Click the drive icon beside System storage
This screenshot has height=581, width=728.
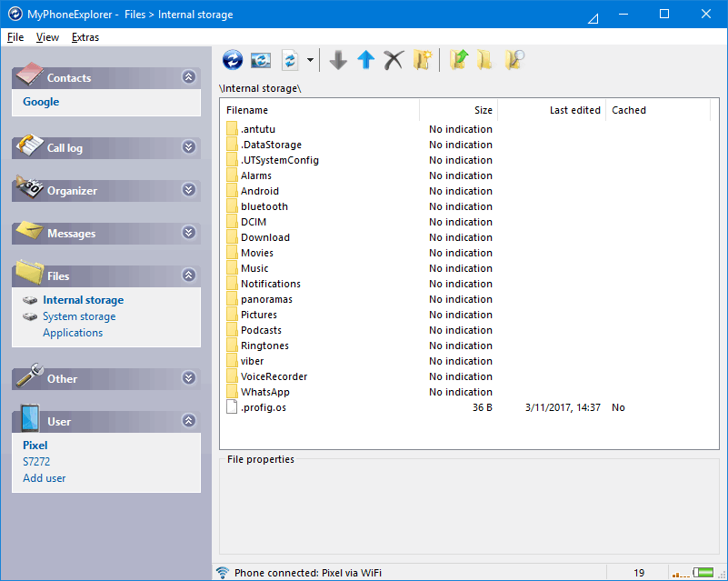[30, 316]
